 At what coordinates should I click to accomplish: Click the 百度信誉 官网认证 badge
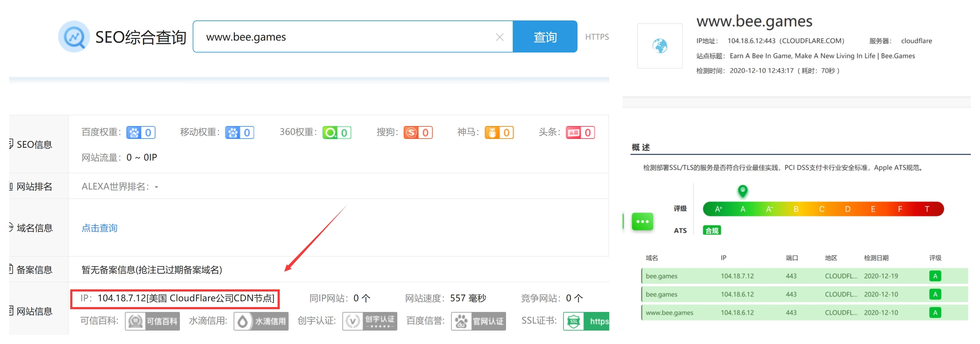pyautogui.click(x=478, y=321)
